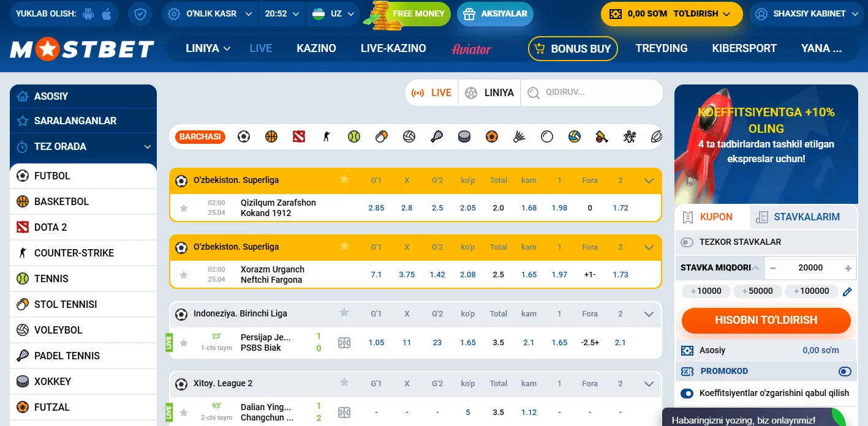868x426 pixels.
Task: Expand Liniya menu in main navigation
Action: [x=208, y=48]
